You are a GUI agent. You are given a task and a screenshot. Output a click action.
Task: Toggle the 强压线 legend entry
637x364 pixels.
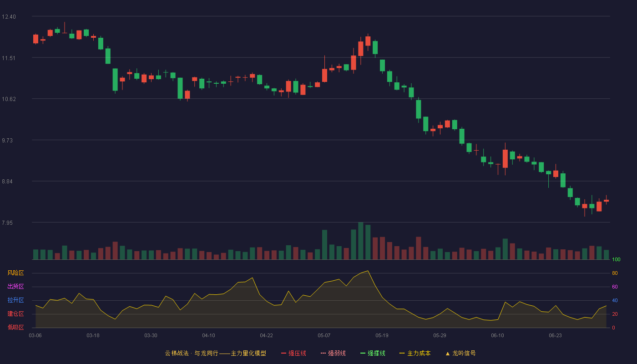click(293, 353)
